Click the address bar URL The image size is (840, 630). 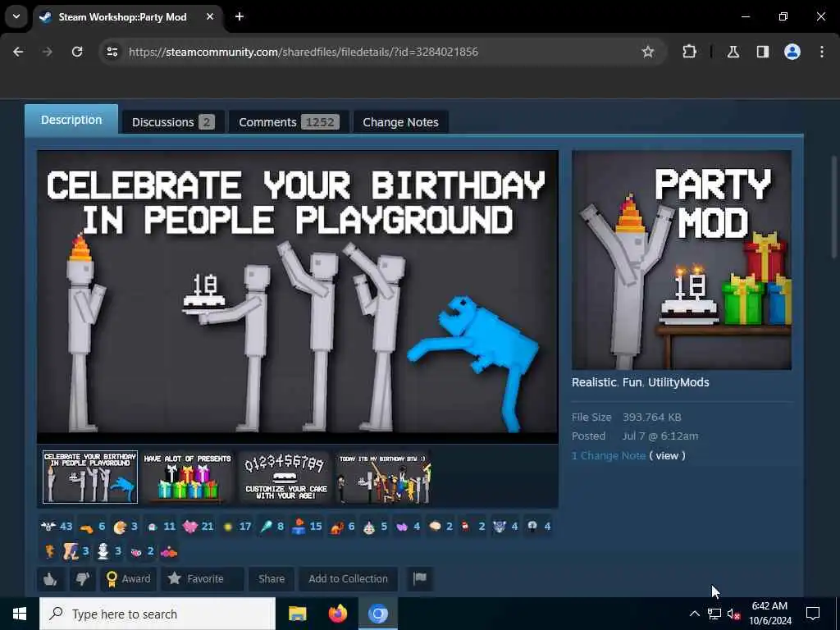[304, 52]
